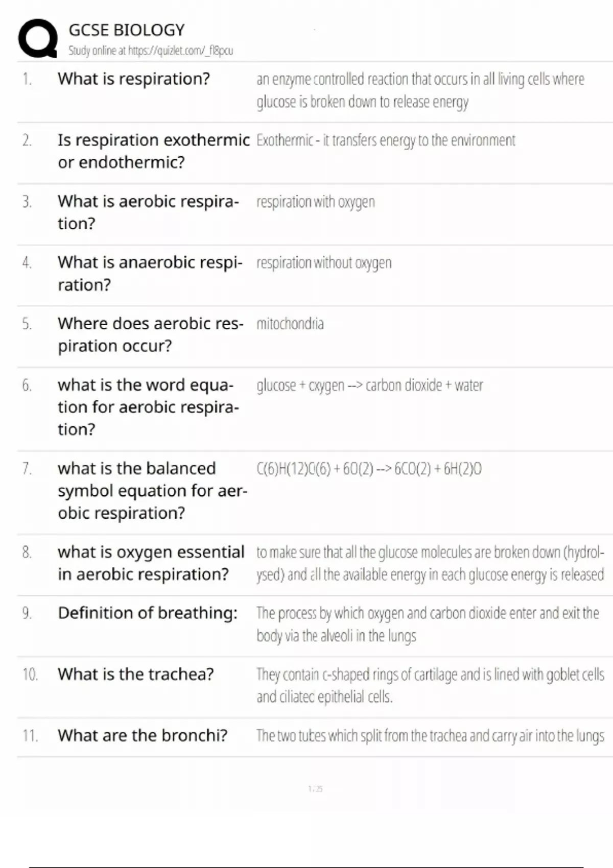Select the "What is aerobic respiration?" question
The width and height of the screenshot is (613, 868).
point(148,212)
